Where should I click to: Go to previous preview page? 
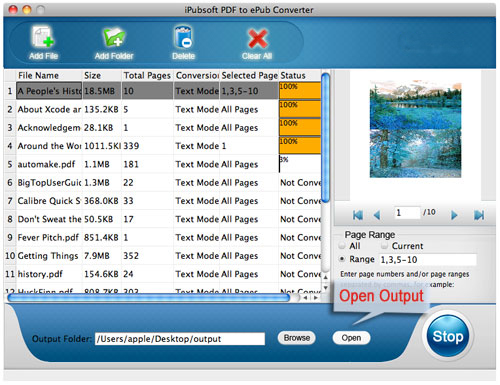pyautogui.click(x=377, y=215)
